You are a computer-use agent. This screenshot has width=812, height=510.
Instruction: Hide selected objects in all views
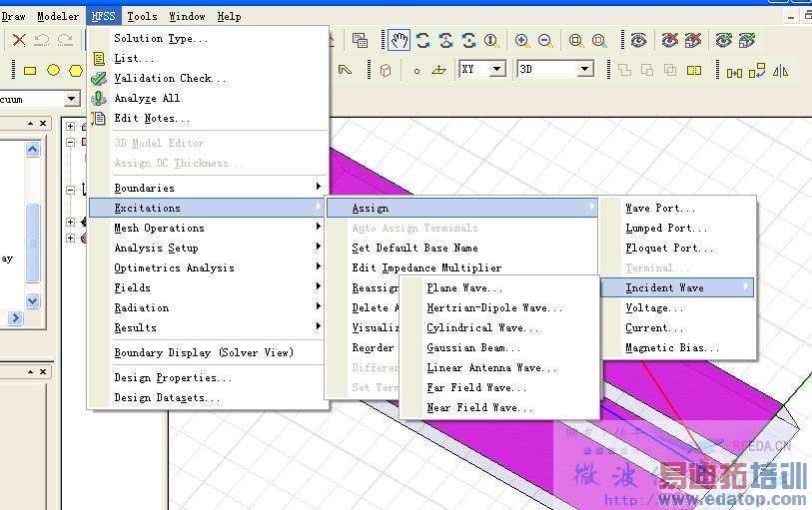[693, 40]
